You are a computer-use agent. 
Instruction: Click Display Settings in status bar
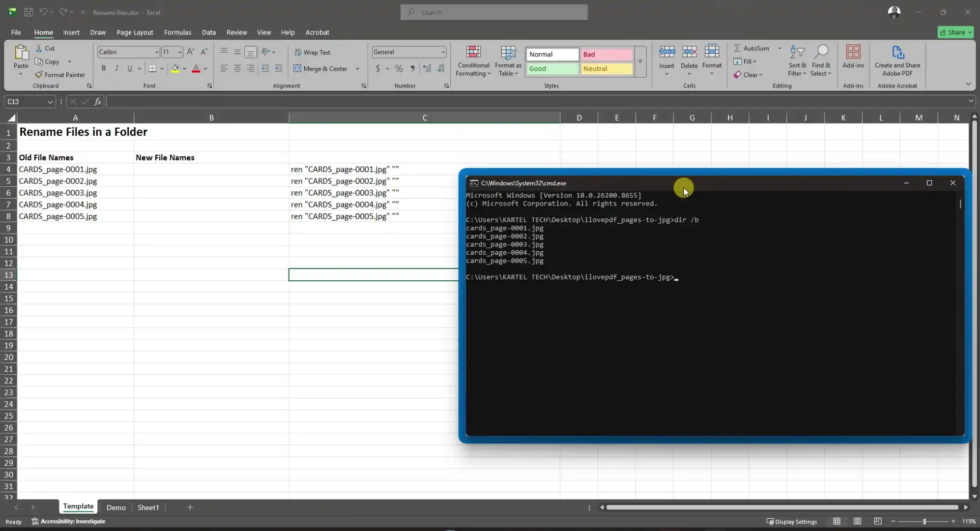click(x=792, y=522)
